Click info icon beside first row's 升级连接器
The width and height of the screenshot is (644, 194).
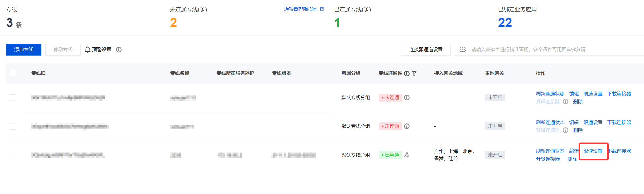coord(566,102)
